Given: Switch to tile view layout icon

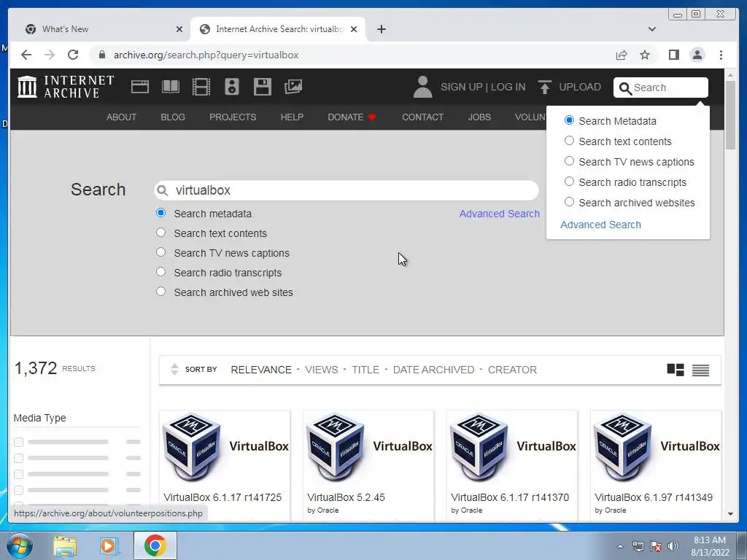Looking at the screenshot, I should pos(676,370).
